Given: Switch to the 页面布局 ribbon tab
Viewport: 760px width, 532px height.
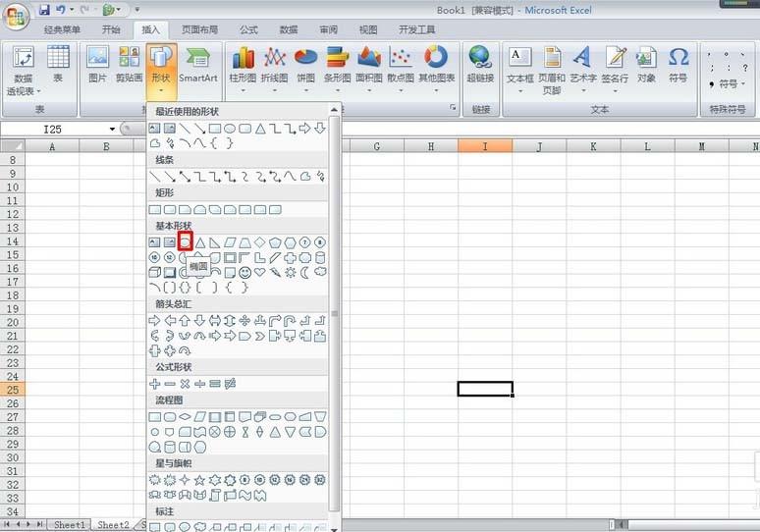Looking at the screenshot, I should (x=200, y=29).
